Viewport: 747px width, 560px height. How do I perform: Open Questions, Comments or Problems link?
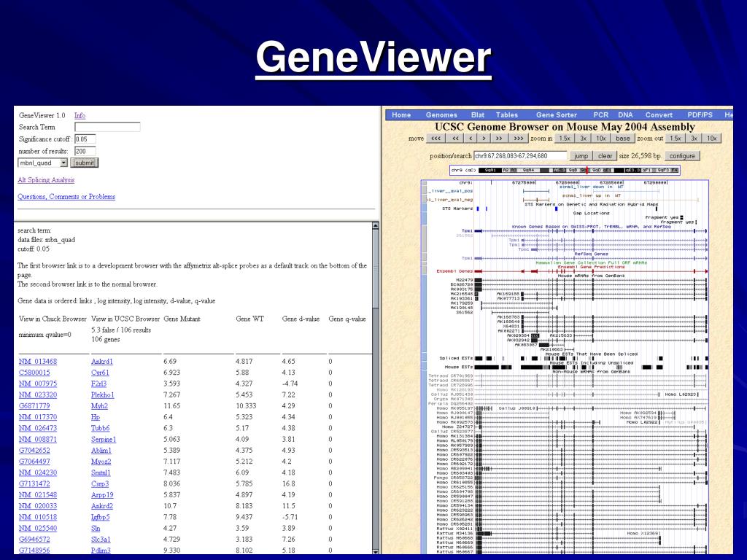coord(66,197)
